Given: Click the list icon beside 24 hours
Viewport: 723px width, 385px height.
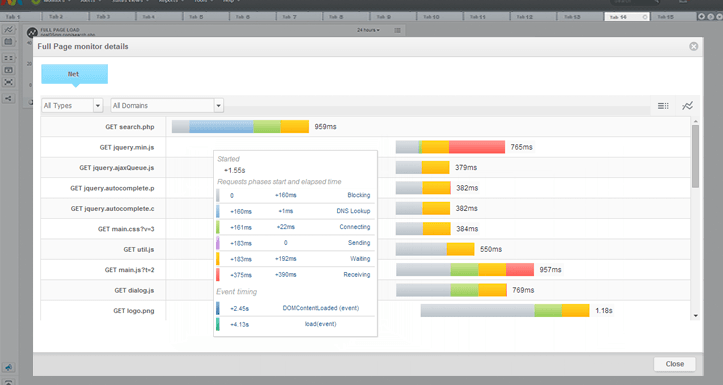Looking at the screenshot, I should tap(397, 30).
